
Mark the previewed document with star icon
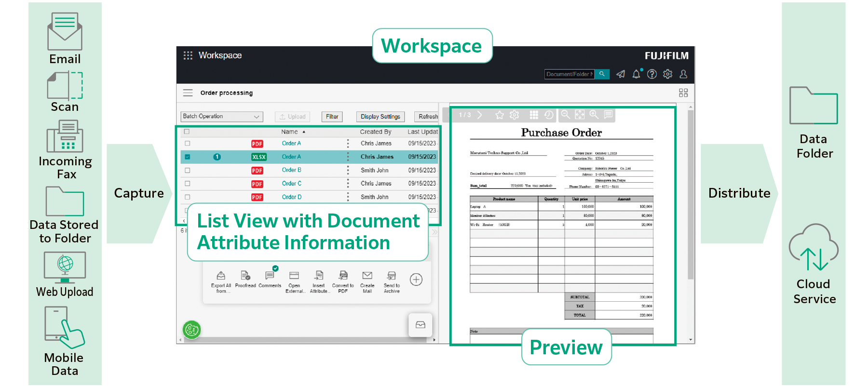[500, 115]
